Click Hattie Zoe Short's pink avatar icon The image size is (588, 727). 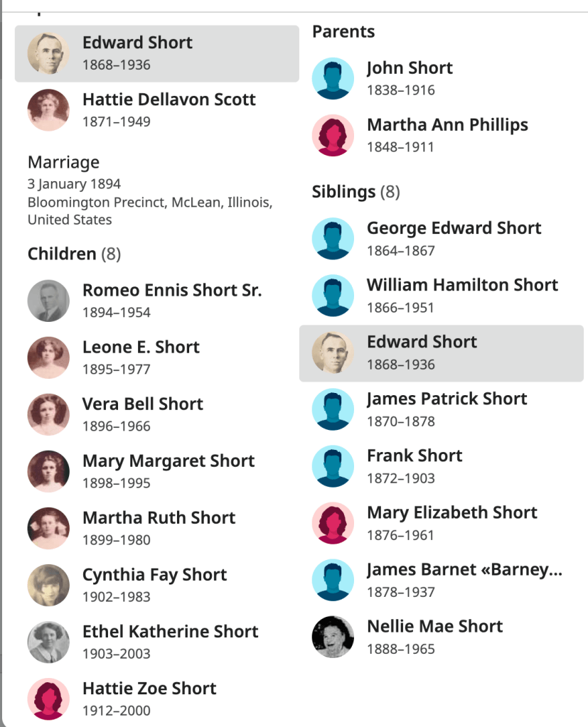tap(48, 699)
